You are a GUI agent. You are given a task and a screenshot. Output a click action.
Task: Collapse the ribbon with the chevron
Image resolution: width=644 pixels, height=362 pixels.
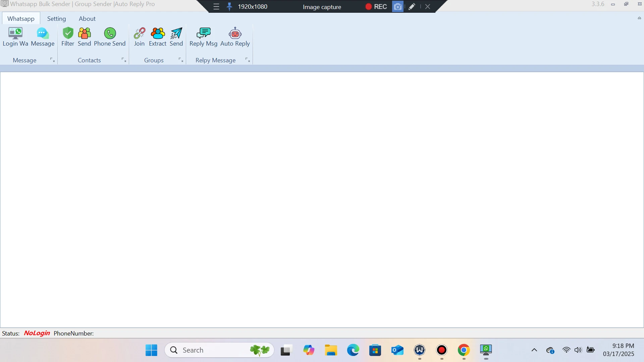[x=639, y=18]
